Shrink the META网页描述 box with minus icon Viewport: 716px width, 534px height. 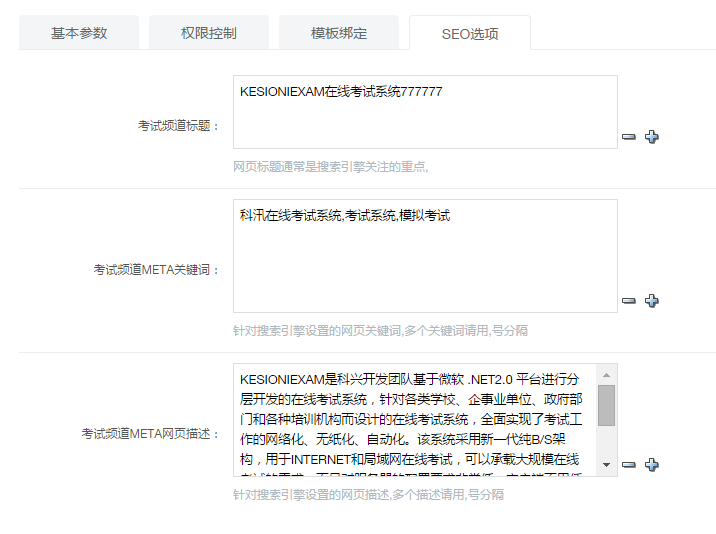629,465
